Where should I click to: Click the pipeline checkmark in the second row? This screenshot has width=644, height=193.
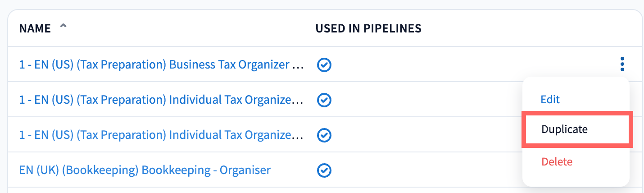[x=324, y=100]
